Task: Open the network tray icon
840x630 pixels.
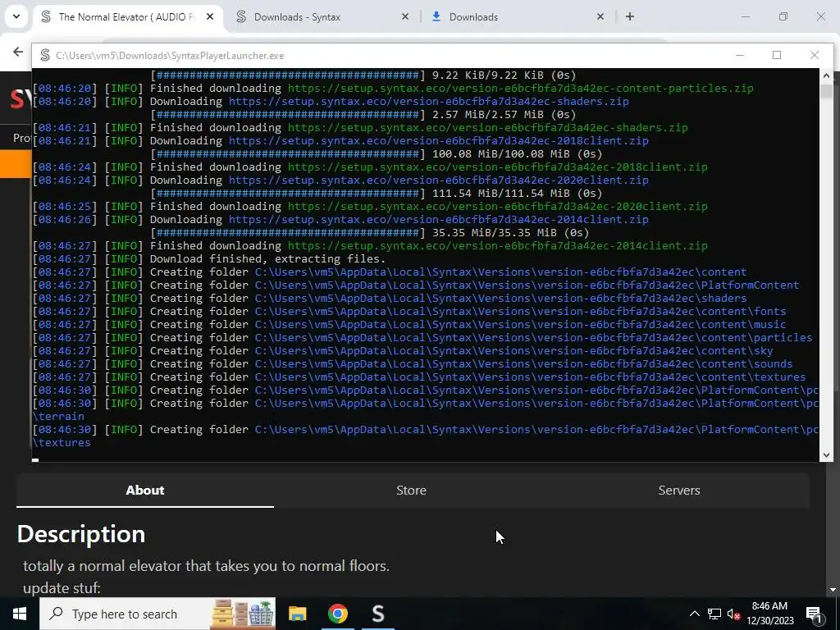Action: tap(714, 614)
